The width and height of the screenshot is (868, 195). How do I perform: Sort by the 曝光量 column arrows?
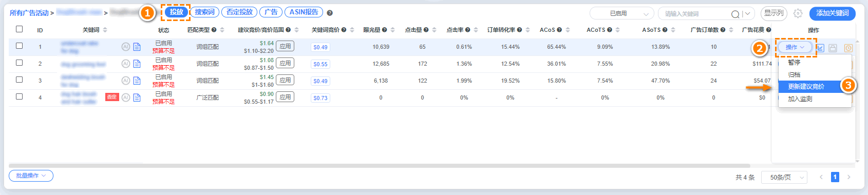point(392,30)
